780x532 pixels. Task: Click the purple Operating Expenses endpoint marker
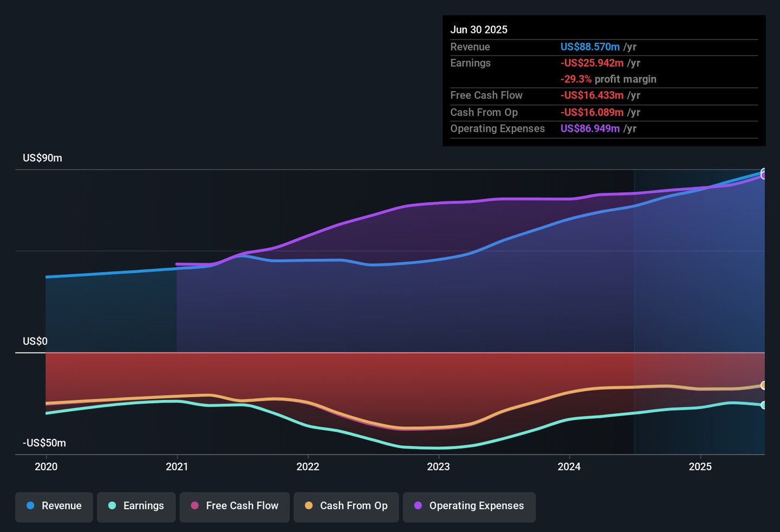(763, 176)
